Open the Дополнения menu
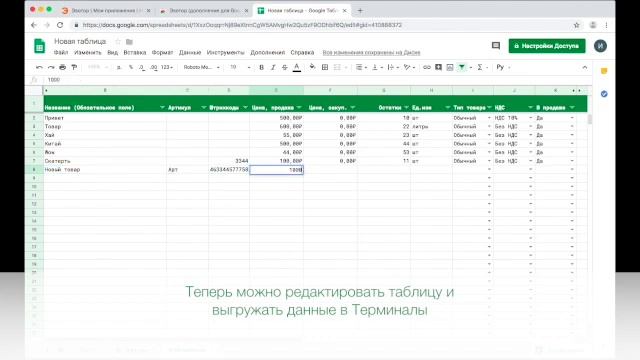The width and height of the screenshot is (640, 360). [x=268, y=53]
